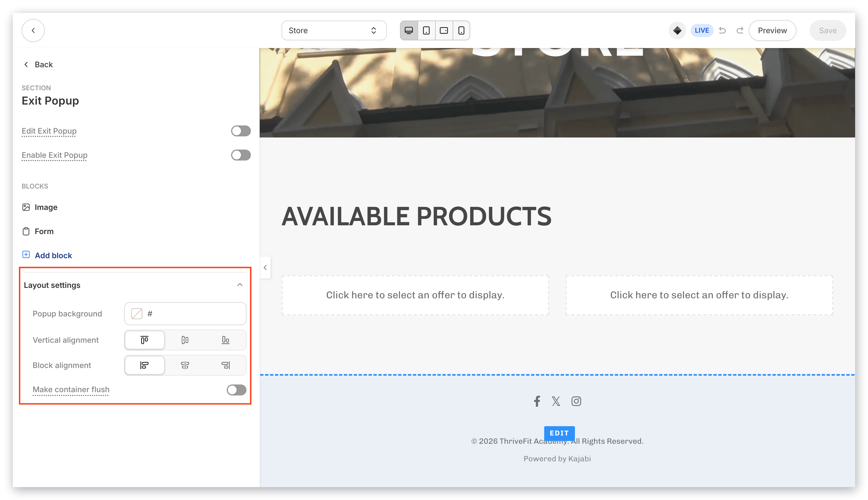The image size is (868, 500).
Task: Open the Preview button
Action: click(x=772, y=30)
